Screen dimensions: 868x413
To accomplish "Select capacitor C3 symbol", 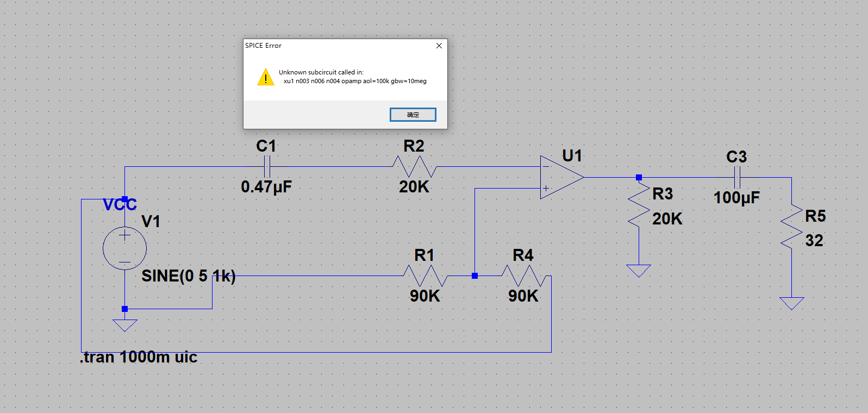I will (x=737, y=177).
